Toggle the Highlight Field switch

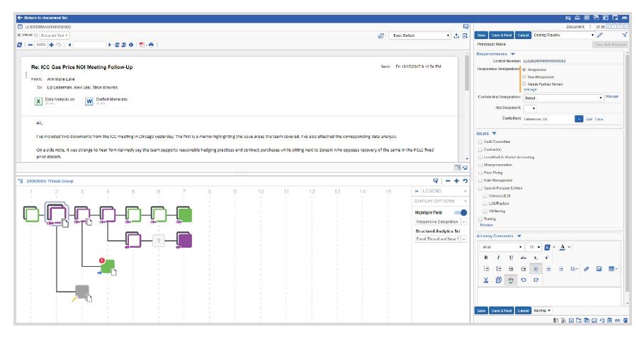[x=460, y=212]
